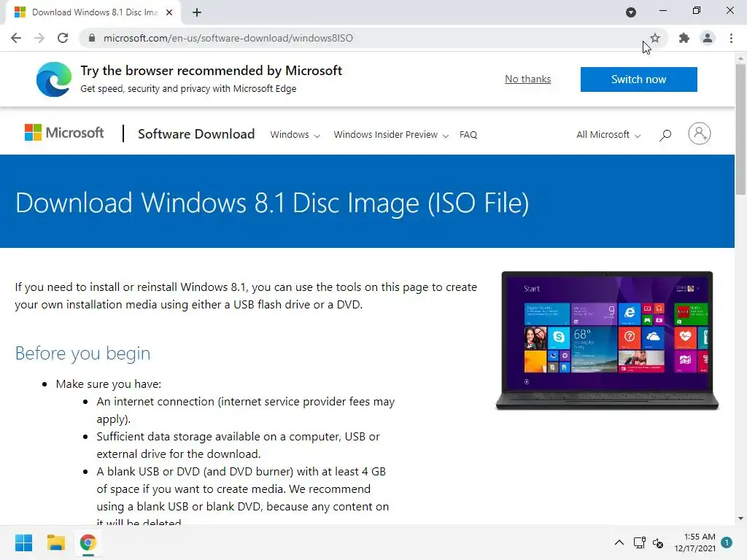
Task: Click the page vertical scrollbar thumb
Action: click(x=740, y=128)
